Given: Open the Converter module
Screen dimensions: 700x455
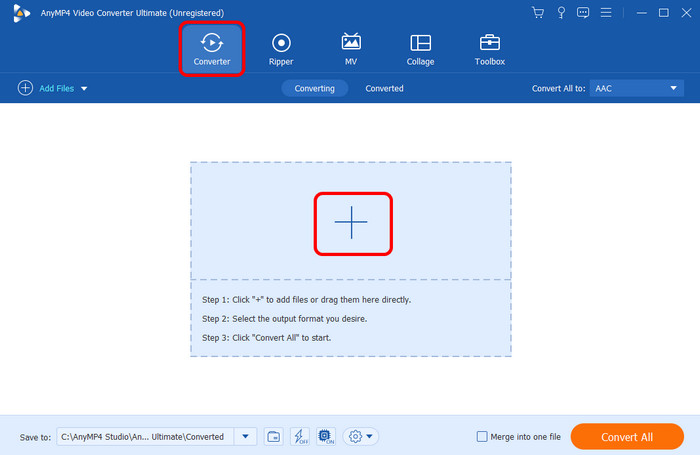Looking at the screenshot, I should pos(212,49).
